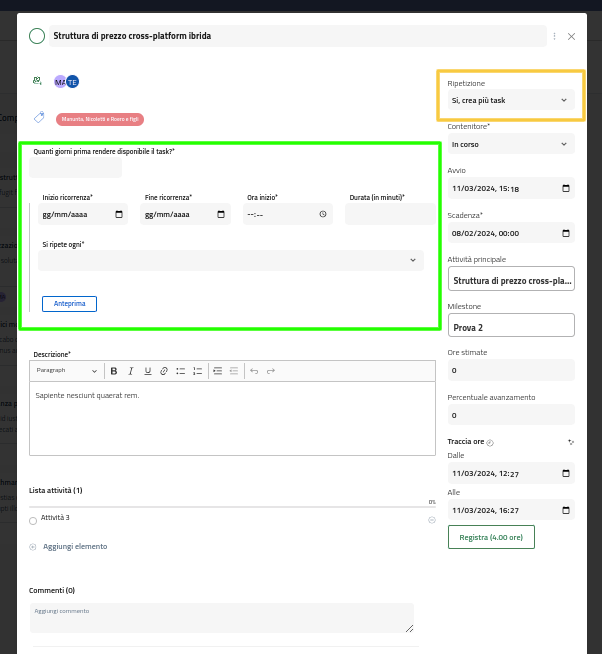Insert a link via editor toolbar
This screenshot has height=654, width=602.
[164, 371]
